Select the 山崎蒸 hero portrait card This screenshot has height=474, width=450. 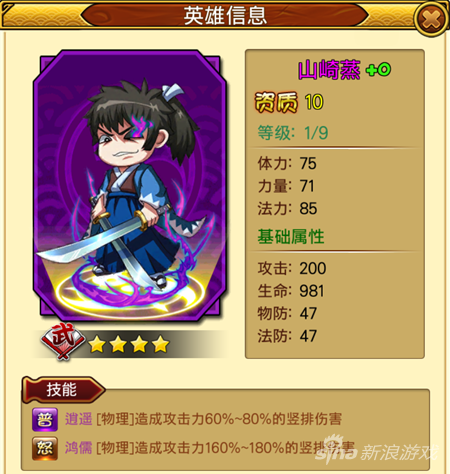click(130, 185)
